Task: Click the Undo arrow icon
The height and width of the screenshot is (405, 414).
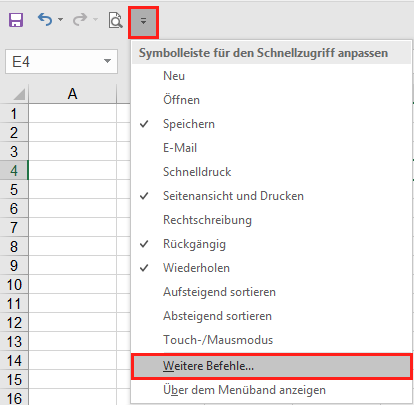Action: click(45, 20)
